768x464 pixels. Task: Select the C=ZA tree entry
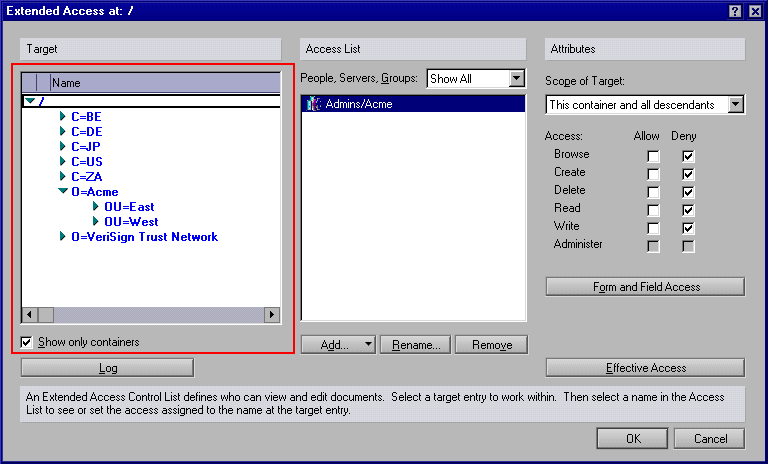pyautogui.click(x=87, y=176)
